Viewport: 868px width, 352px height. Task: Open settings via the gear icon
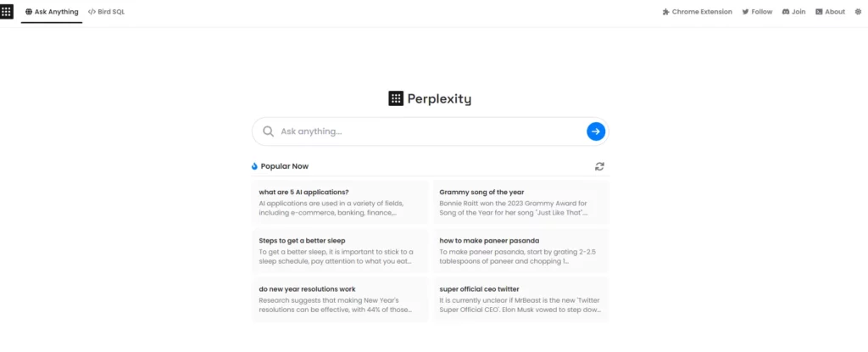(x=857, y=12)
